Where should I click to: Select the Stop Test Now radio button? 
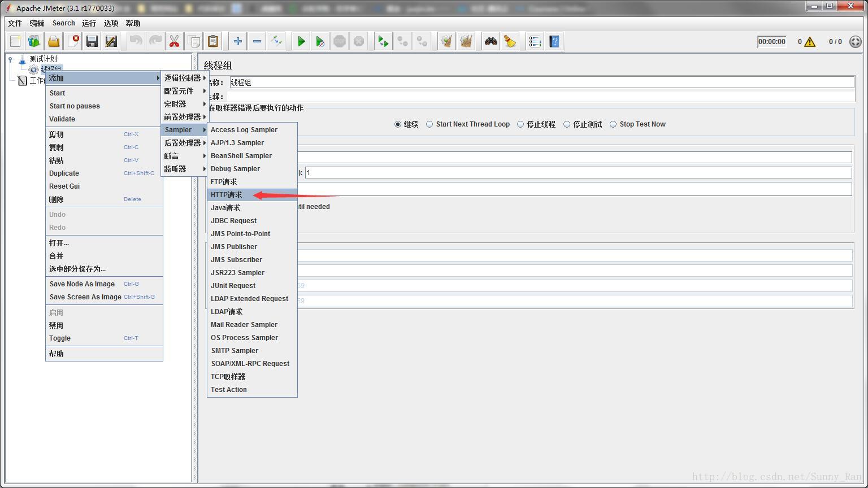[613, 124]
